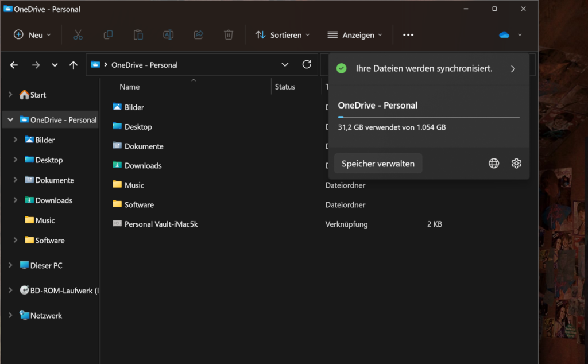Click 2 KB size cell
The height and width of the screenshot is (364, 588).
[435, 224]
